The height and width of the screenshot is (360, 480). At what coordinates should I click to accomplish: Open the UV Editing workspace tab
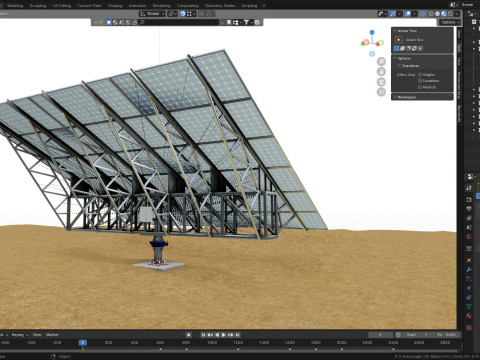click(x=62, y=6)
